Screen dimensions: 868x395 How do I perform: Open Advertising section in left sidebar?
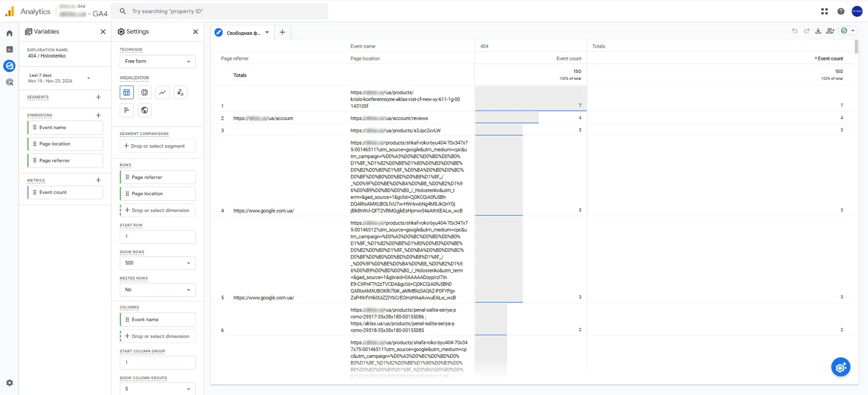[10, 82]
